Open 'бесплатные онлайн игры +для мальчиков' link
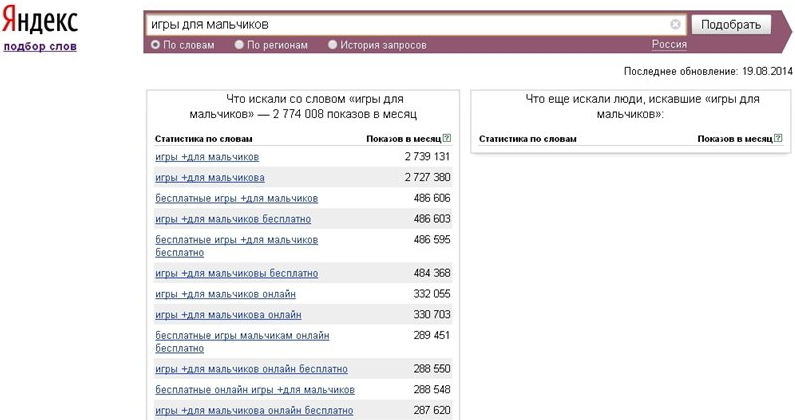795x420 pixels. point(255,390)
